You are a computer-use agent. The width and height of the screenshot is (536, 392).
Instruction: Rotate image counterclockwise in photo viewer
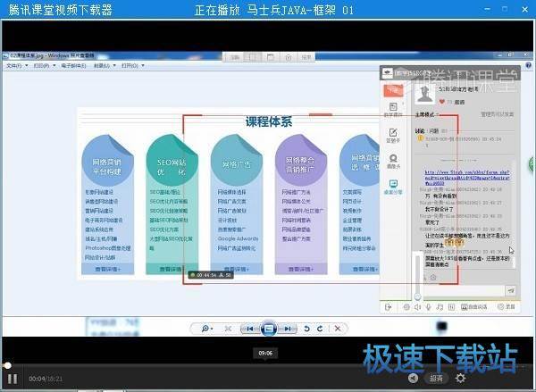click(x=306, y=329)
